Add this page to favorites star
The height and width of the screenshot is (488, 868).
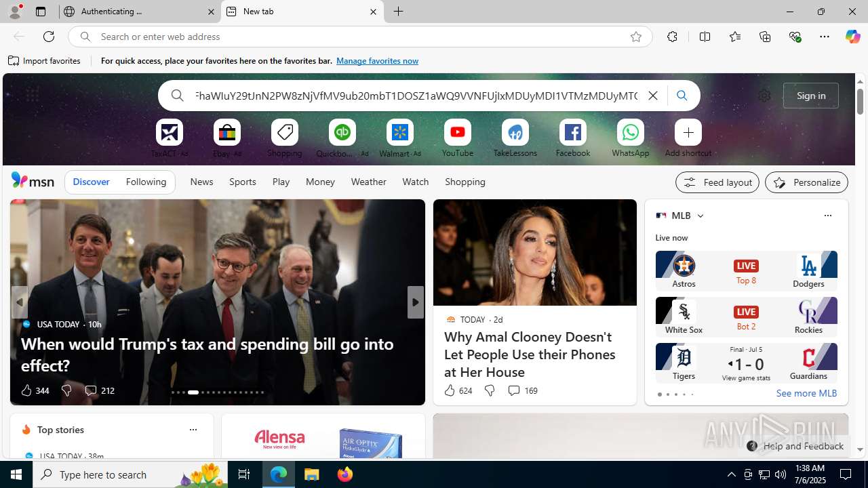pos(636,37)
